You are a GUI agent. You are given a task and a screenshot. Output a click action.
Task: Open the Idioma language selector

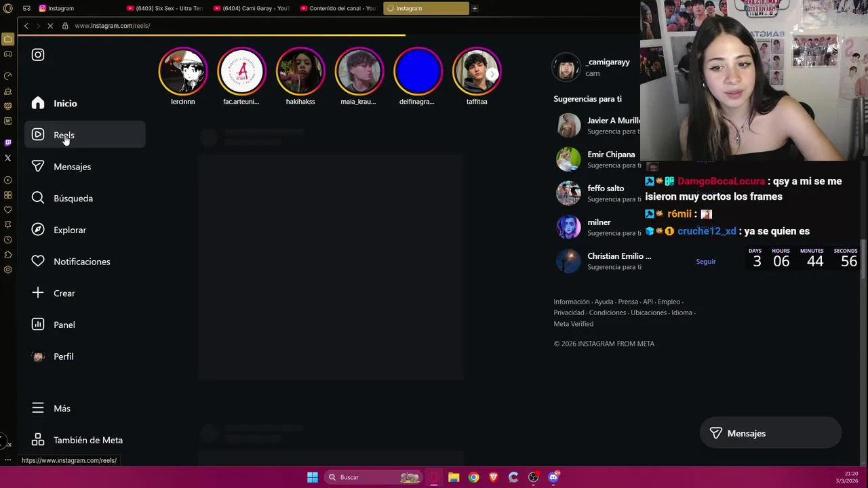[682, 313]
